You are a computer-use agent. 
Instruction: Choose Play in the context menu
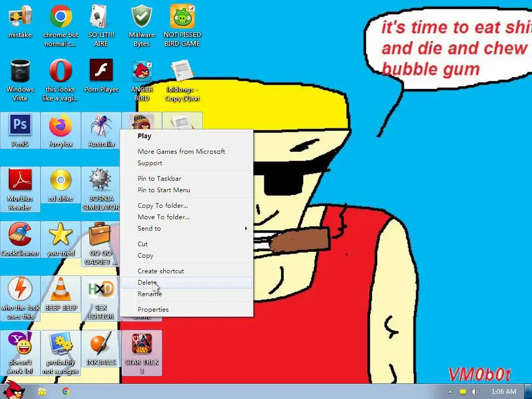(x=187, y=136)
